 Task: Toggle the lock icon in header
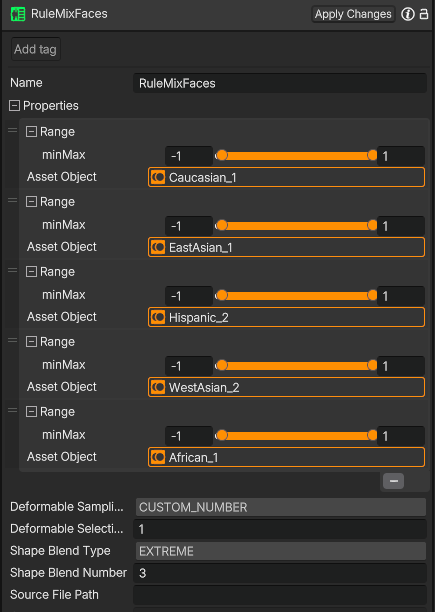424,14
